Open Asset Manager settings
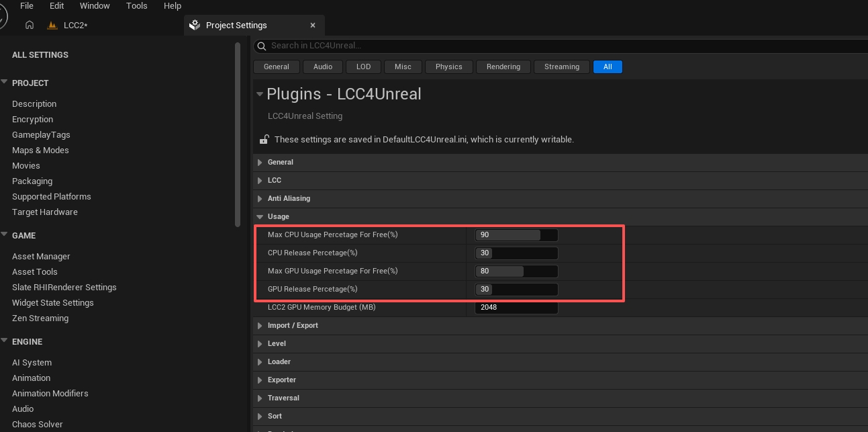868x432 pixels. [41, 256]
